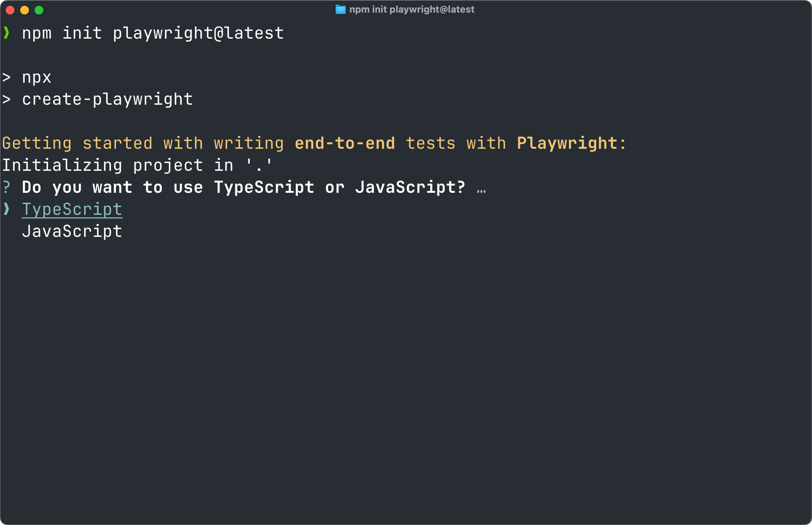Choose the JavaScript option
This screenshot has height=525, width=812.
point(72,231)
